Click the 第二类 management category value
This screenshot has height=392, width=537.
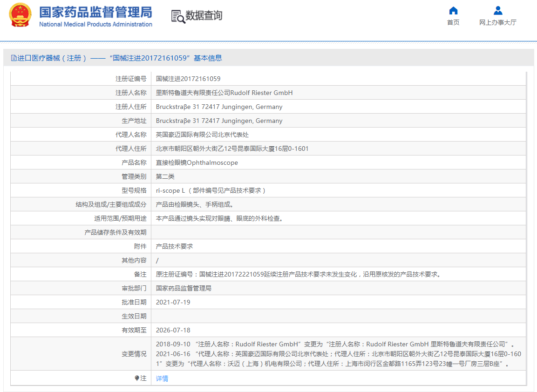pos(165,176)
